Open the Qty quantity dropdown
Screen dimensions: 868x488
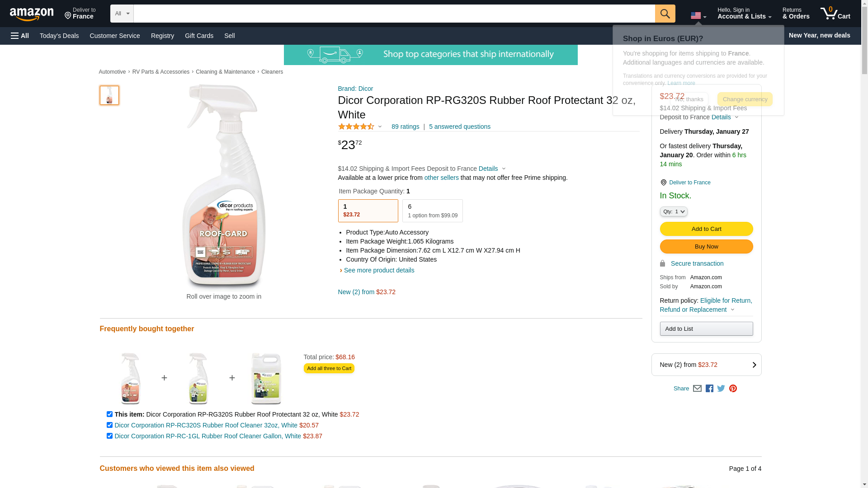tap(674, 211)
